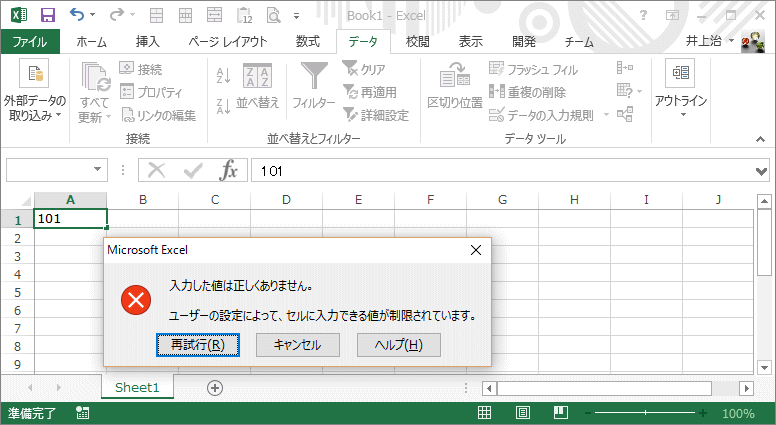The width and height of the screenshot is (776, 425).
Task: Sort ascending A to Z
Action: (223, 76)
